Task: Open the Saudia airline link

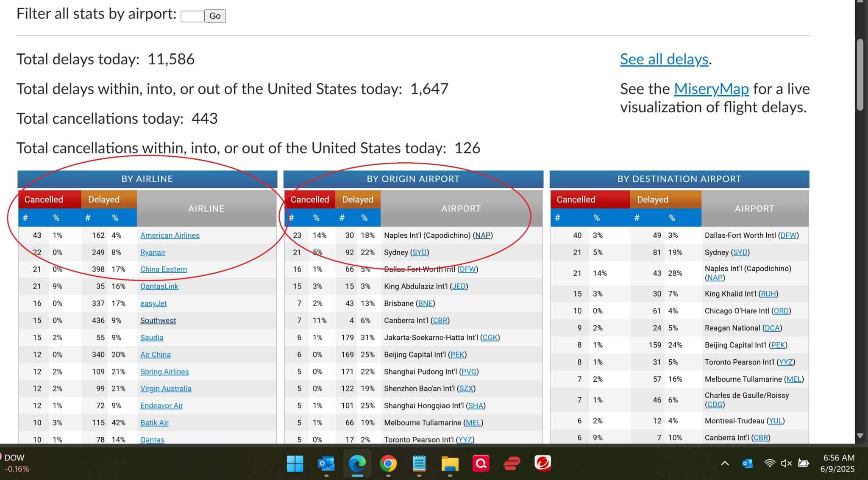Action: pos(152,338)
